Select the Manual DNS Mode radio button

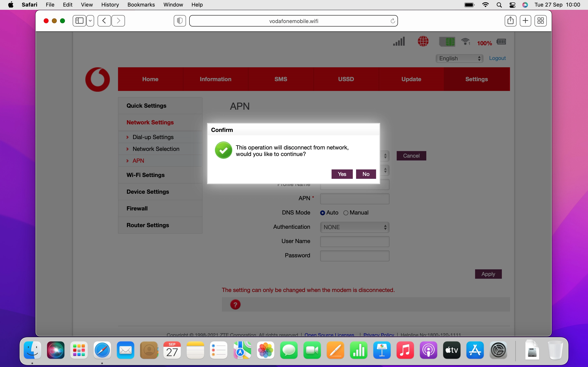[x=346, y=212]
